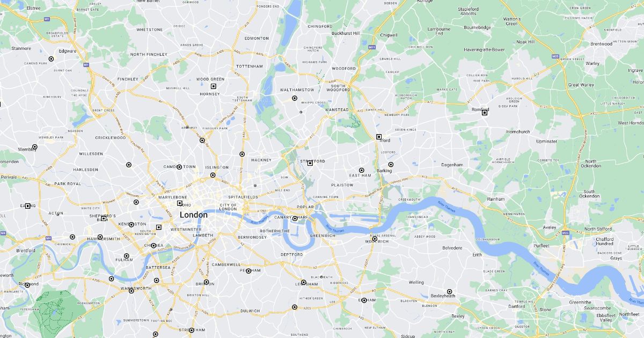Open the circle marker at Richmond
This screenshot has height=338, width=644.
click(x=27, y=285)
